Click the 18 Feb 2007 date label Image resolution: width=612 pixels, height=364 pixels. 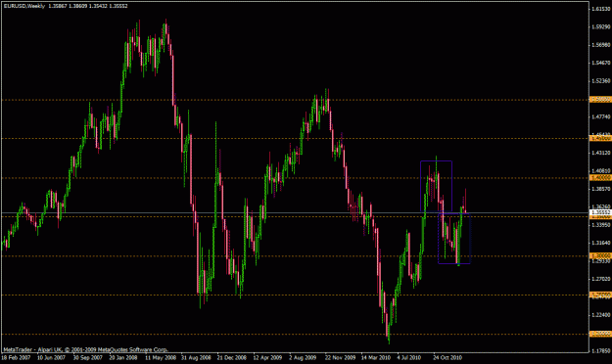coord(16,357)
